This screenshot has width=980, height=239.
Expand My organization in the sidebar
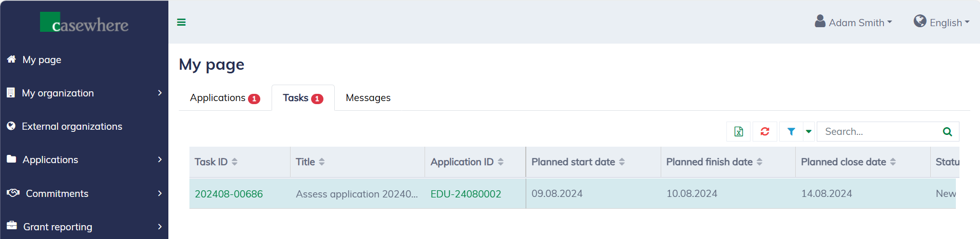(x=84, y=93)
